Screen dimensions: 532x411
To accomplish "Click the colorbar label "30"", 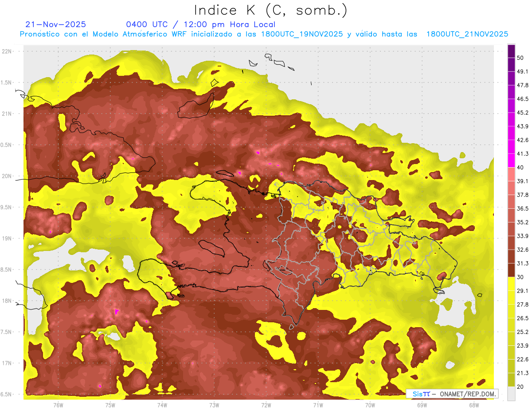I will click(520, 277).
